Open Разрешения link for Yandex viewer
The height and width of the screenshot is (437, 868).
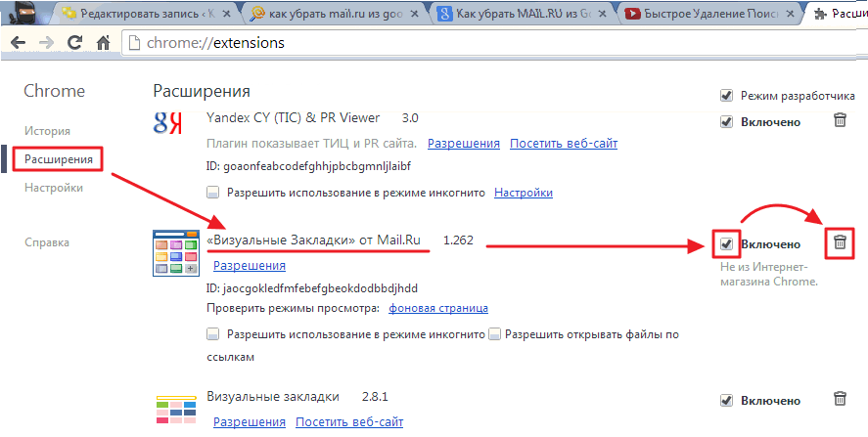[x=464, y=144]
